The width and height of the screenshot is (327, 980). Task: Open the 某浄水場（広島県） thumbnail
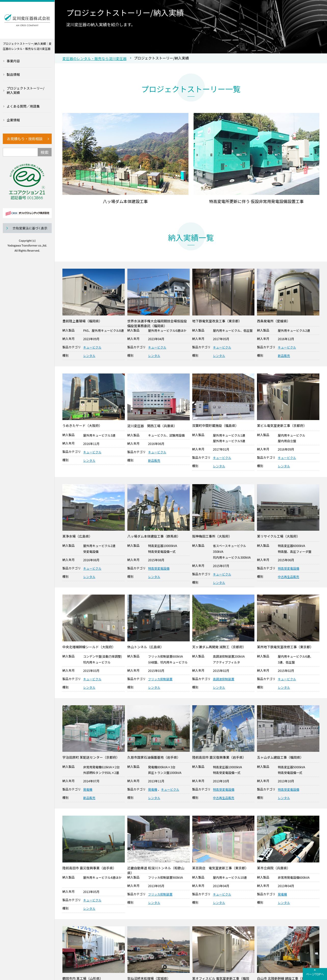coord(94,507)
